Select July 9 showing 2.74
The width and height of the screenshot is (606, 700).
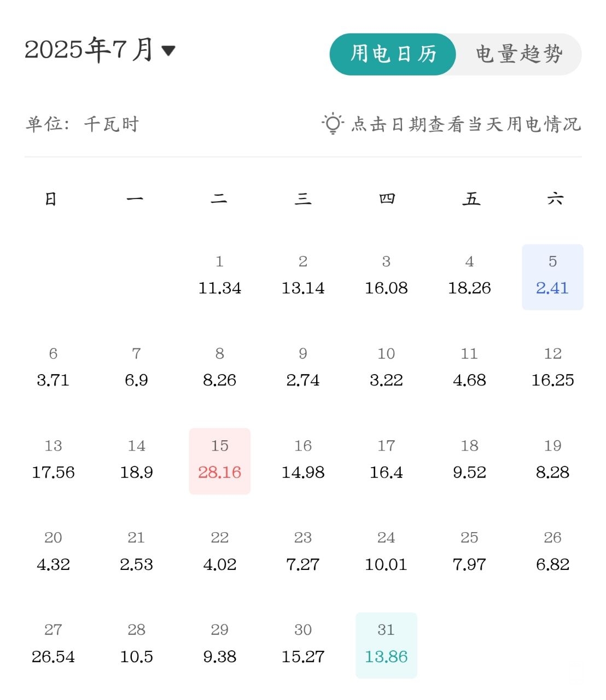(303, 369)
